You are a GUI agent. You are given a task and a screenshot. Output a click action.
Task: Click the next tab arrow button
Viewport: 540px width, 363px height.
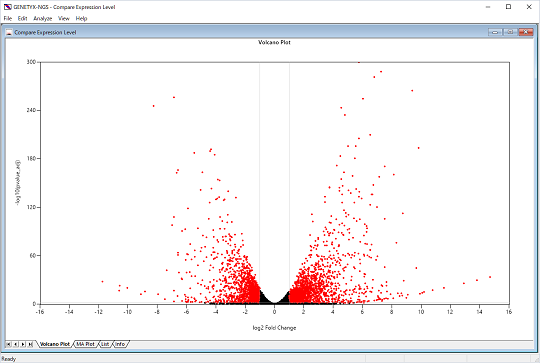point(23,344)
